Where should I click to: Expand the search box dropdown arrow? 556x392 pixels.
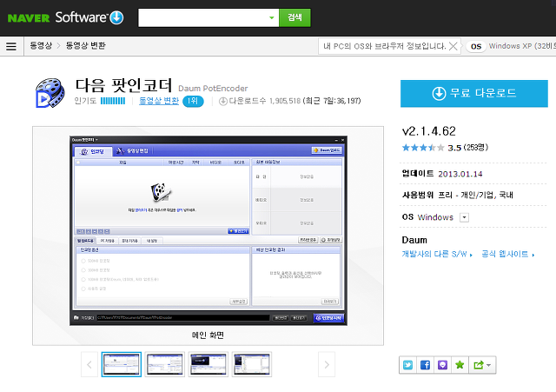tap(272, 17)
